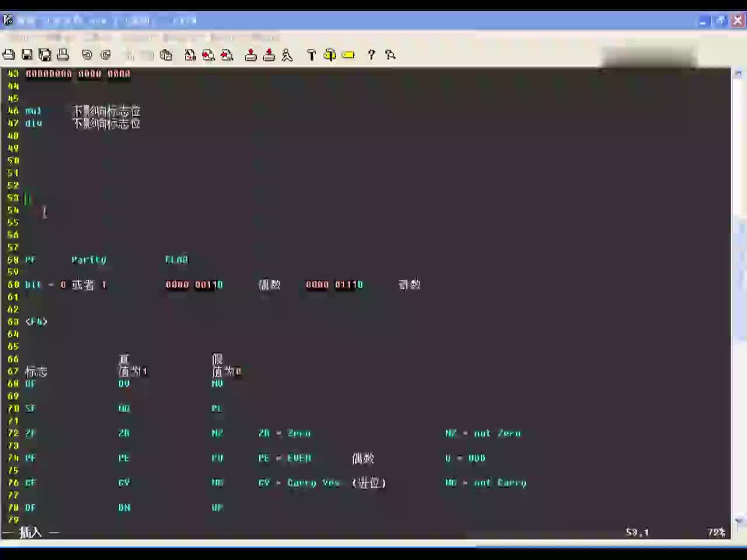Click the Print toolbar icon
Viewport: 747px width, 560px height.
(x=63, y=55)
